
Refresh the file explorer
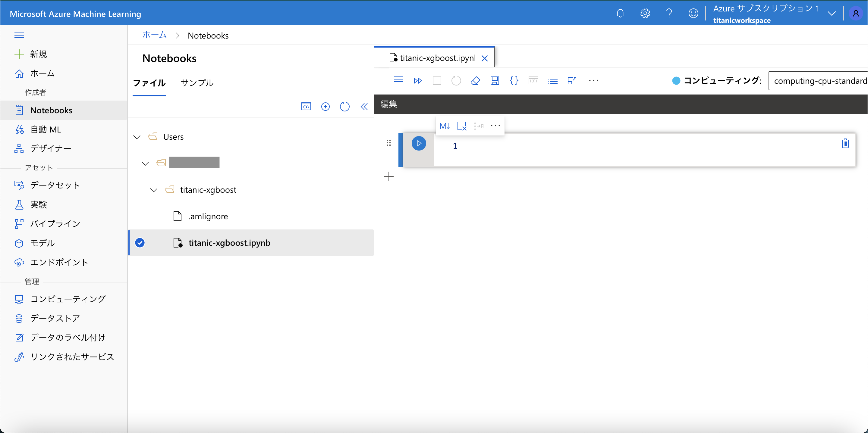coord(344,107)
